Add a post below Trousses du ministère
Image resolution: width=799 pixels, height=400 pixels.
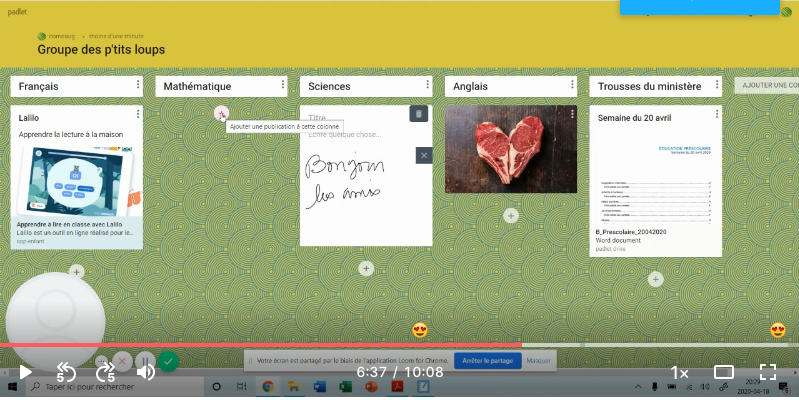coord(655,279)
